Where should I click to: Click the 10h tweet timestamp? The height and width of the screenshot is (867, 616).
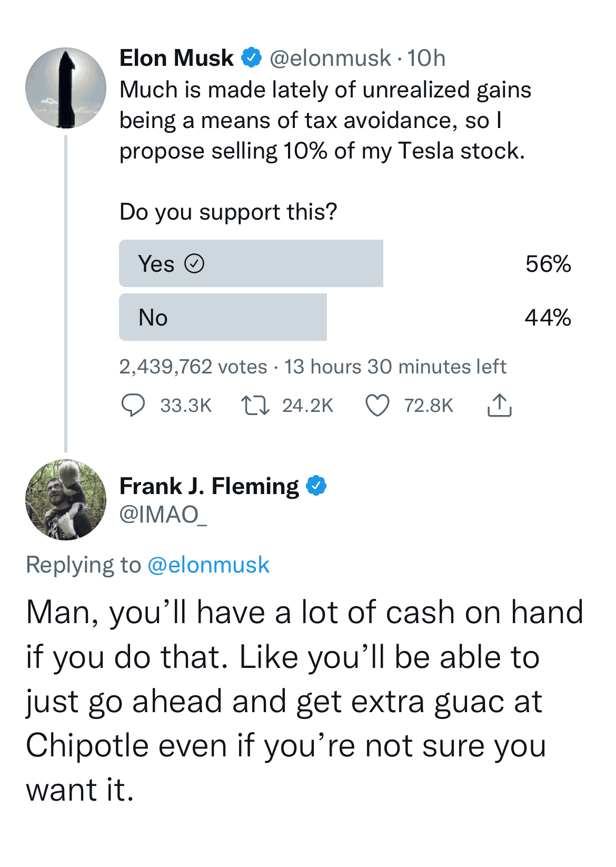(x=426, y=58)
